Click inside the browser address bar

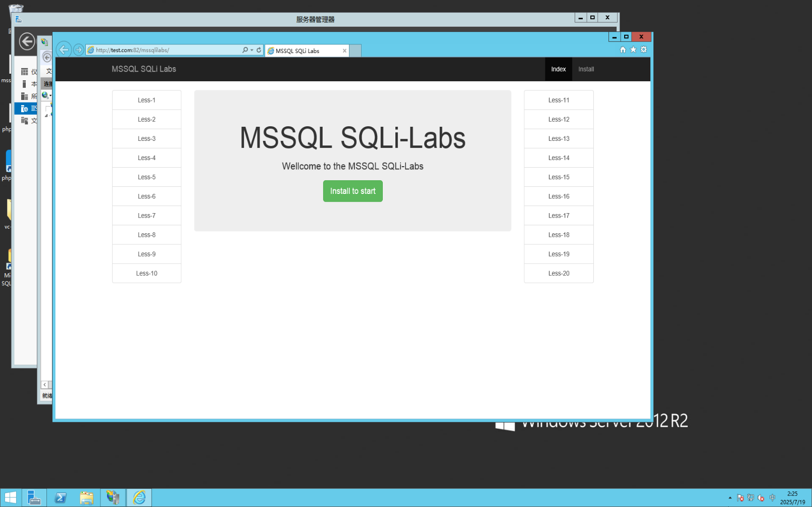(167, 49)
